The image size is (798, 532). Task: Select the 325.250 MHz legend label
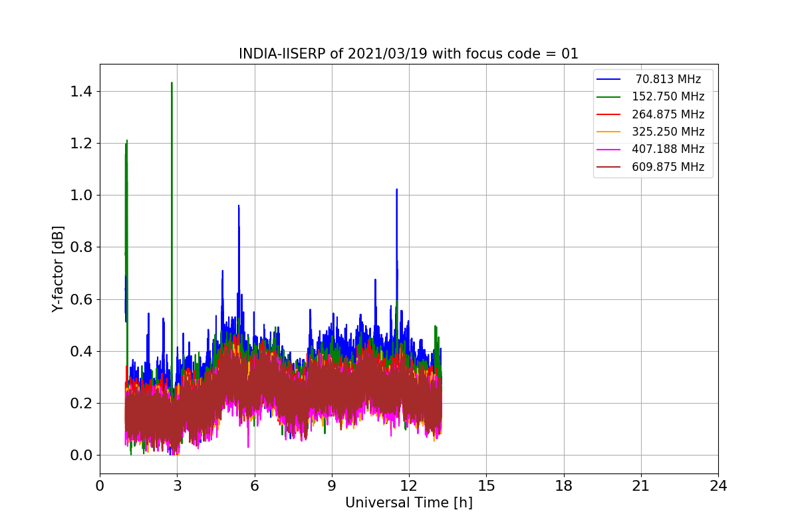pos(668,132)
